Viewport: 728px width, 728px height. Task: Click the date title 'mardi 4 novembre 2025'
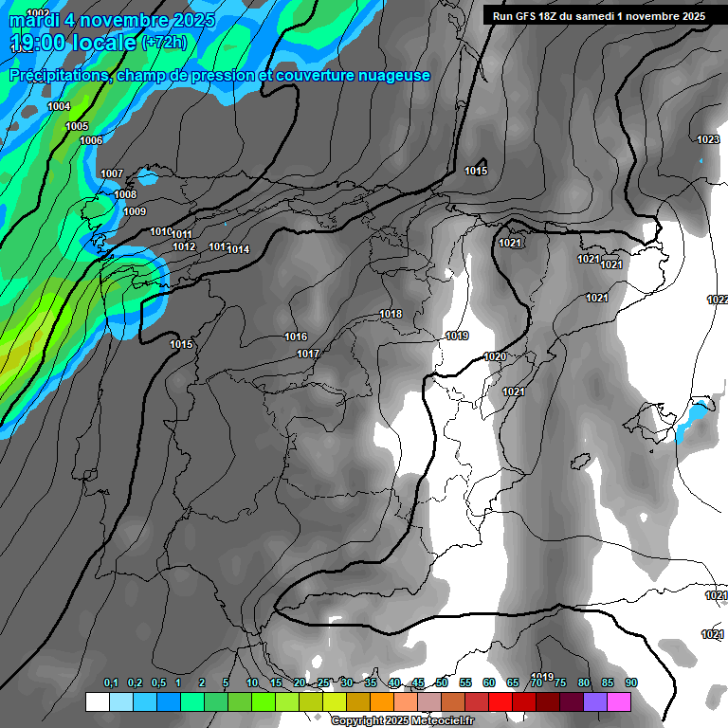coord(113,21)
